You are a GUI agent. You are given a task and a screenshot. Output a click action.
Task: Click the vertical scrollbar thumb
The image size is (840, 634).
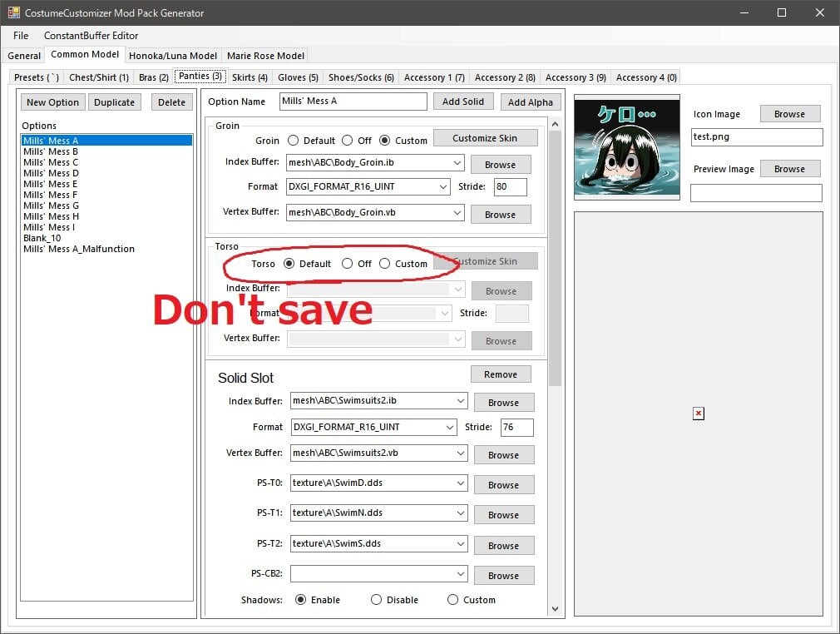tap(555, 258)
